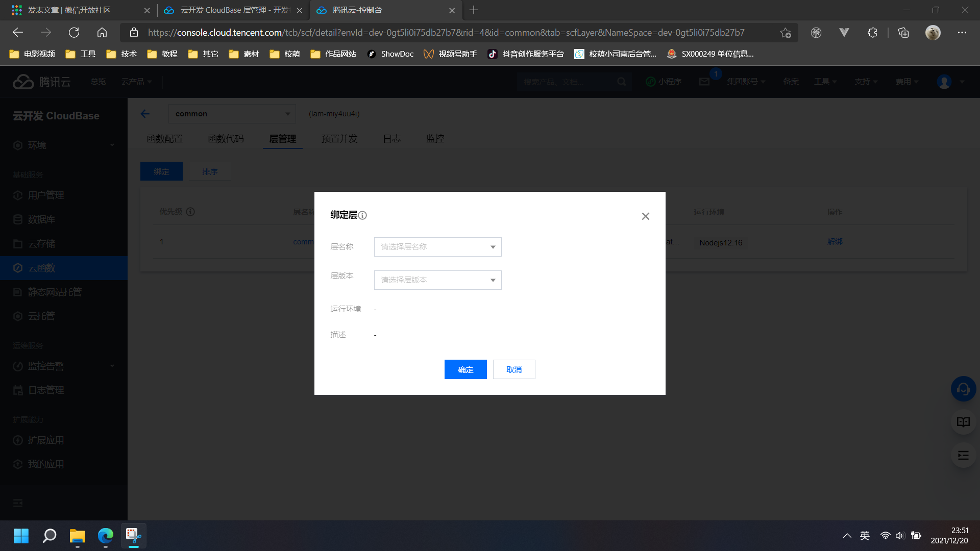Viewport: 980px width, 551px height.
Task: Click the customer service headset icon
Action: (963, 389)
